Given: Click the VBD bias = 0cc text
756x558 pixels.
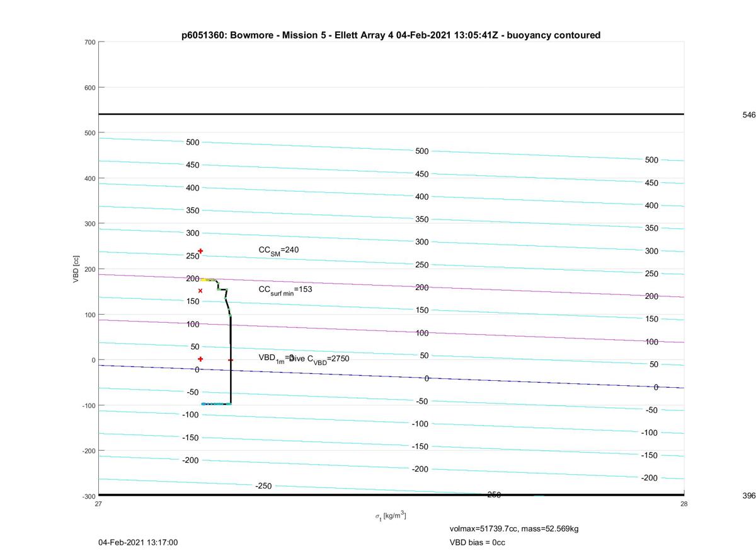Looking at the screenshot, I should (x=477, y=542).
